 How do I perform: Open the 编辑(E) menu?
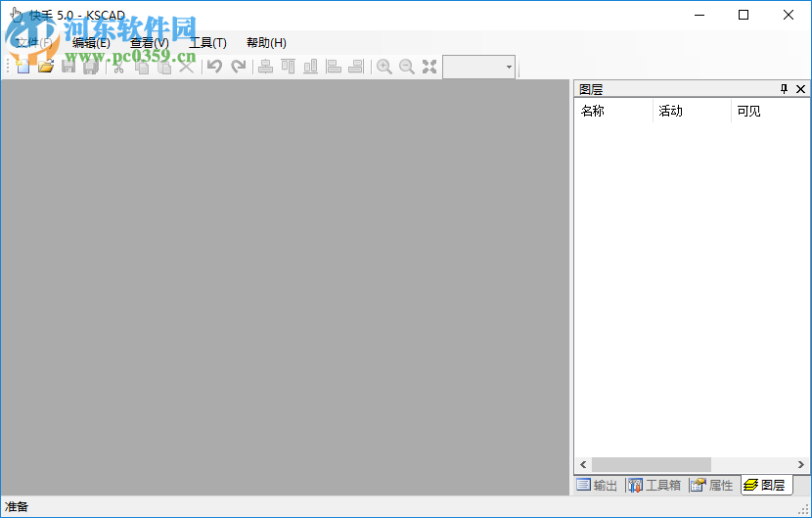(x=91, y=43)
